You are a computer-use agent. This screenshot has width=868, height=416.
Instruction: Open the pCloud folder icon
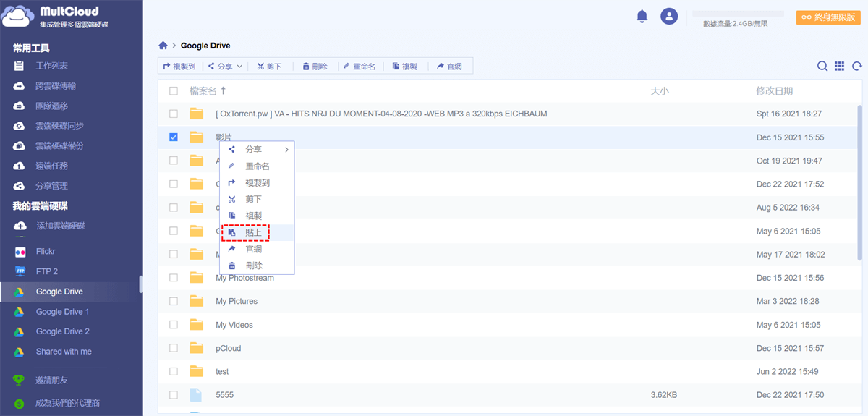196,348
